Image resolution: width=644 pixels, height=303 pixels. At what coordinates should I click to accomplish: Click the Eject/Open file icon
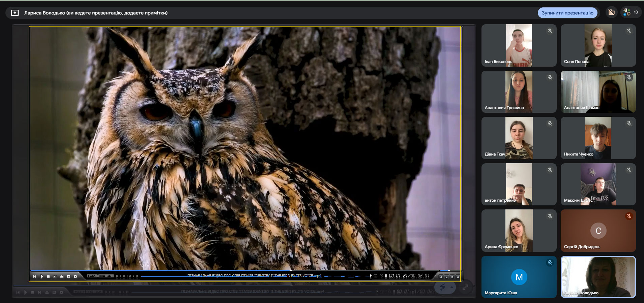[x=62, y=276]
